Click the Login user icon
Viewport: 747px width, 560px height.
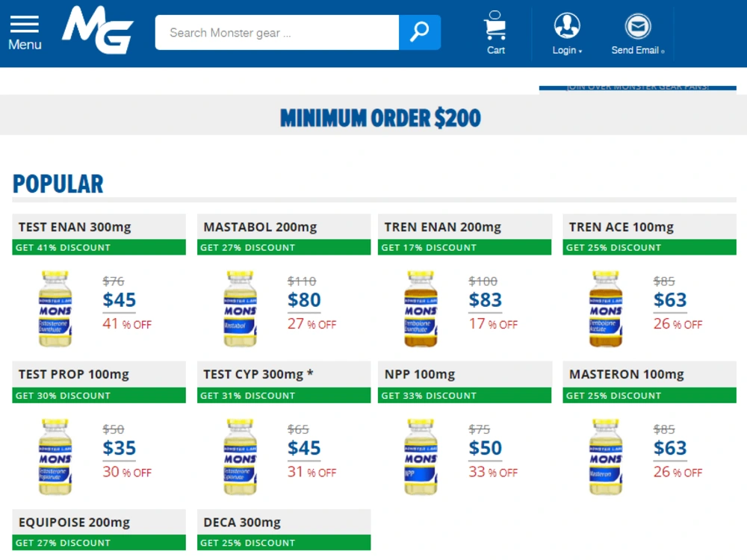pos(567,25)
